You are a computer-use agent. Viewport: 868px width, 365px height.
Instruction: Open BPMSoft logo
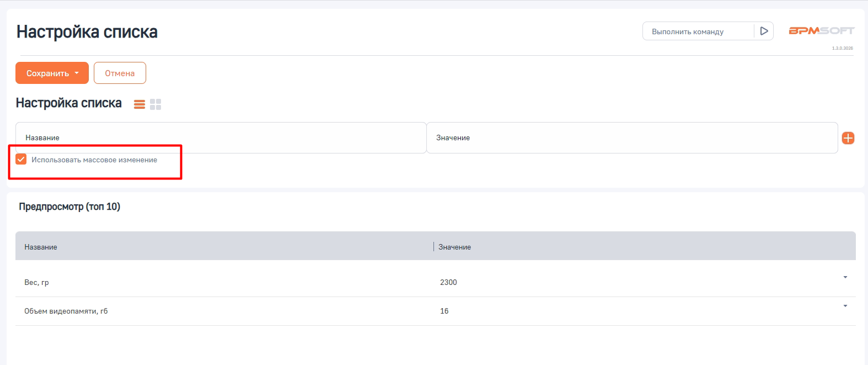pyautogui.click(x=821, y=31)
